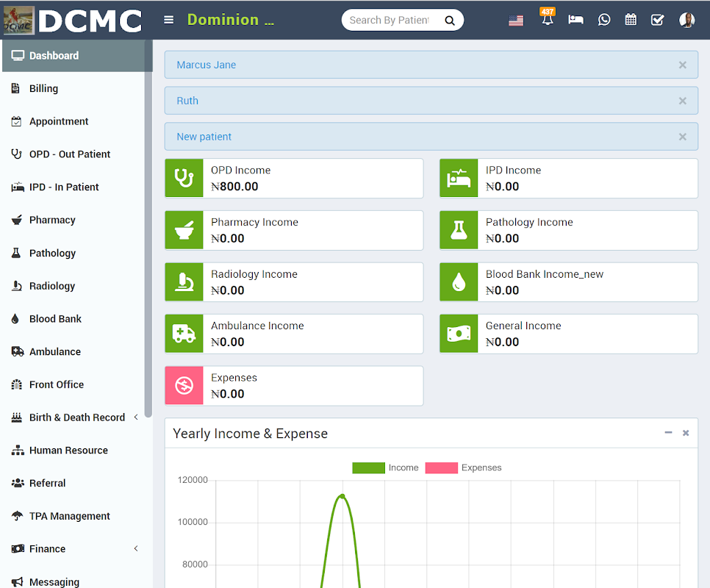
Task: Click the pink Expenses icon
Action: [x=184, y=385]
